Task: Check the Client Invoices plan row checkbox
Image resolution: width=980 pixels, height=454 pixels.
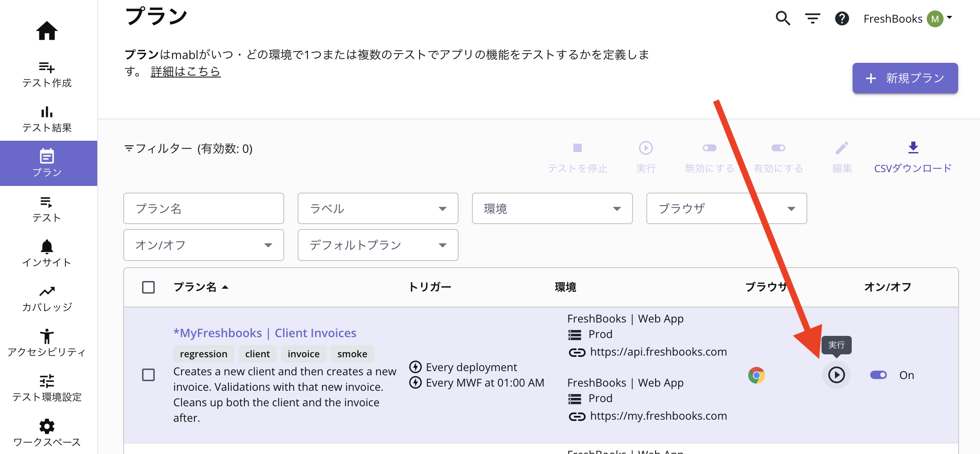Action: point(148,375)
